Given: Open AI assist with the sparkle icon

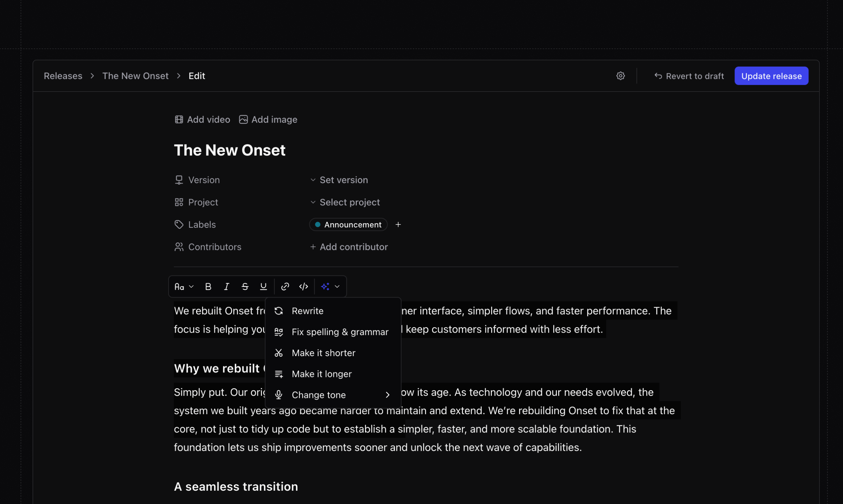Looking at the screenshot, I should (325, 286).
